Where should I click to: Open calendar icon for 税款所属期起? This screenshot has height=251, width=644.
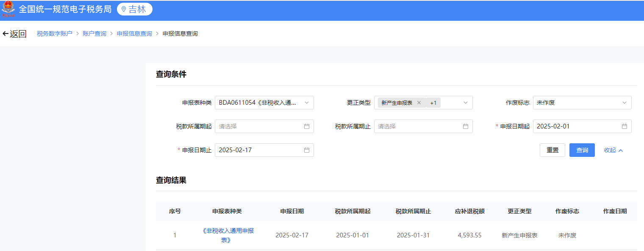307,126
